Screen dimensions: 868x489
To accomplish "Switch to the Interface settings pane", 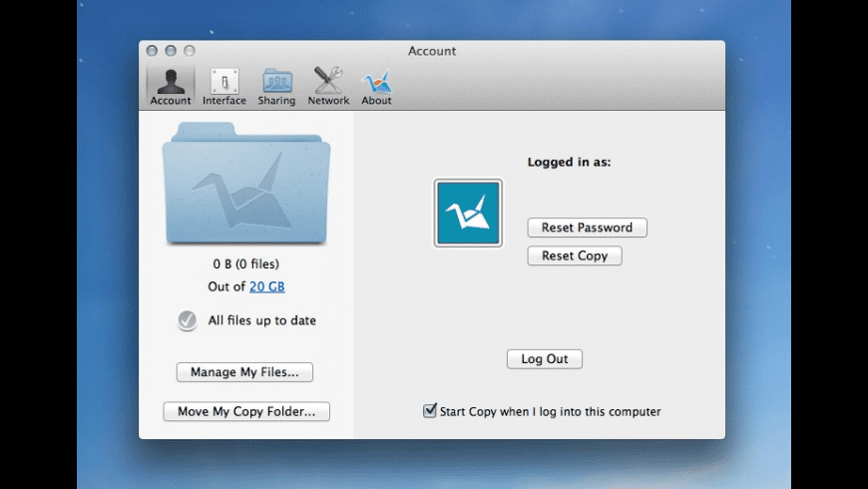I will pyautogui.click(x=223, y=87).
